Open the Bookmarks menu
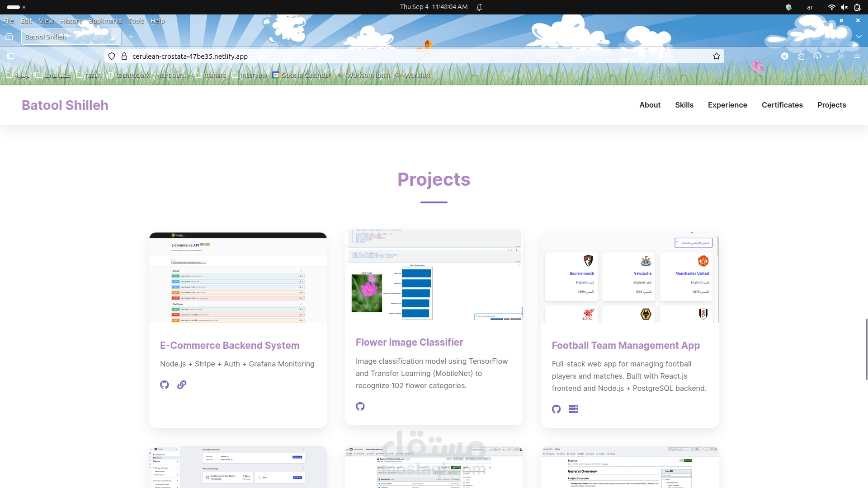 coord(105,21)
